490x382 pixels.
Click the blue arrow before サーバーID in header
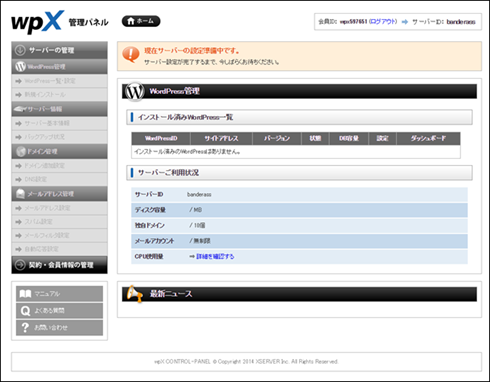(x=405, y=22)
